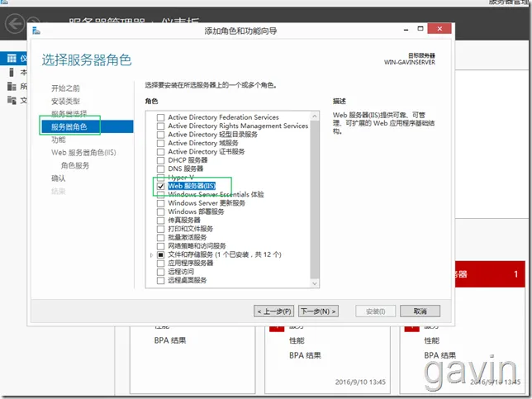Open the dashboard icon in Server Manager sidebar

tap(12, 59)
